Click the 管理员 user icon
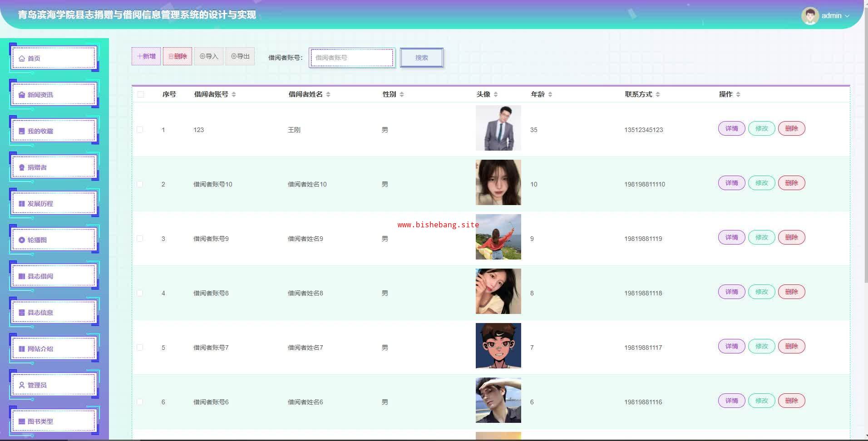 [21, 385]
